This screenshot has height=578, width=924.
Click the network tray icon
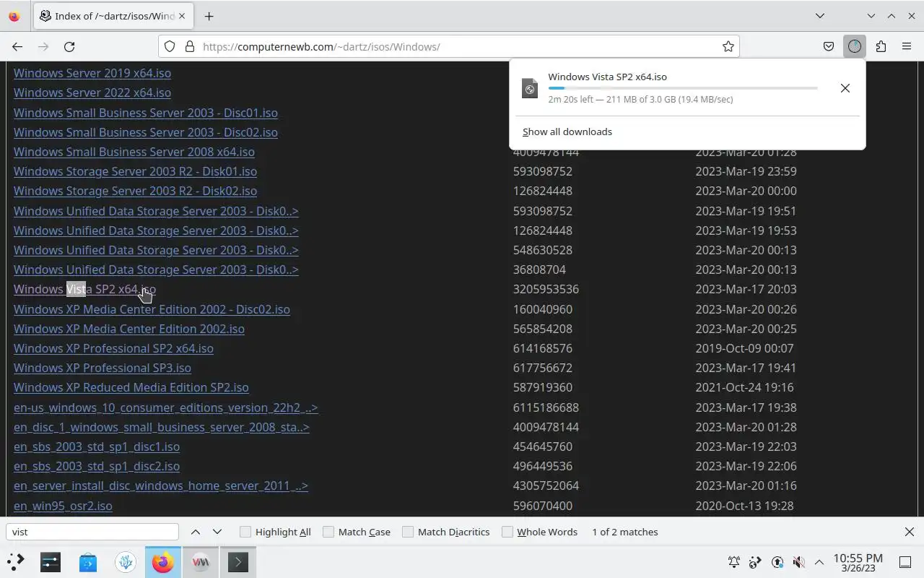coord(756,561)
